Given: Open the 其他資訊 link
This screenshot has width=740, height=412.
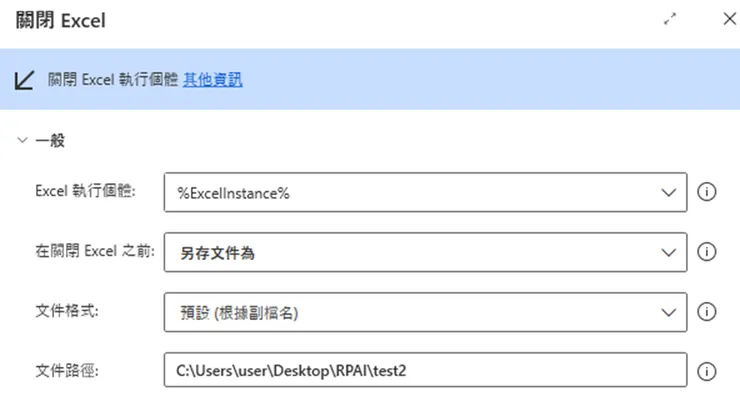Looking at the screenshot, I should tap(212, 79).
